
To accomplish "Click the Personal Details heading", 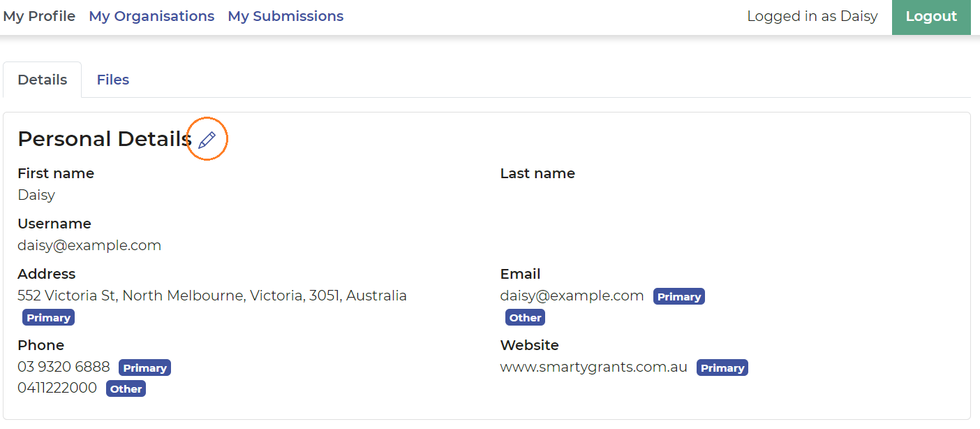I will click(105, 139).
